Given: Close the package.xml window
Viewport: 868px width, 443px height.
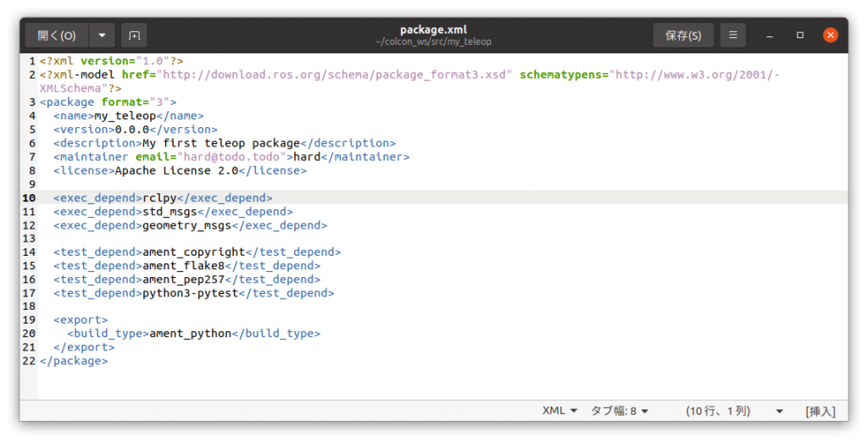Looking at the screenshot, I should (831, 36).
